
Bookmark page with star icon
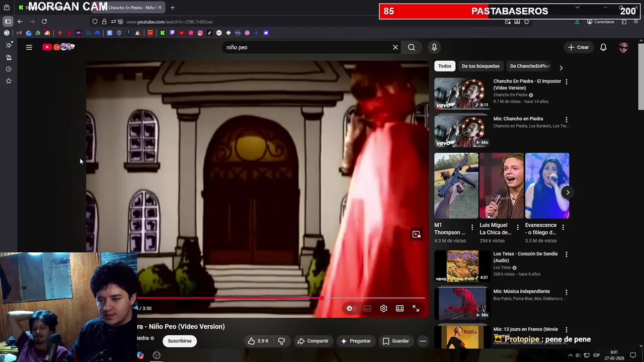click(x=527, y=22)
